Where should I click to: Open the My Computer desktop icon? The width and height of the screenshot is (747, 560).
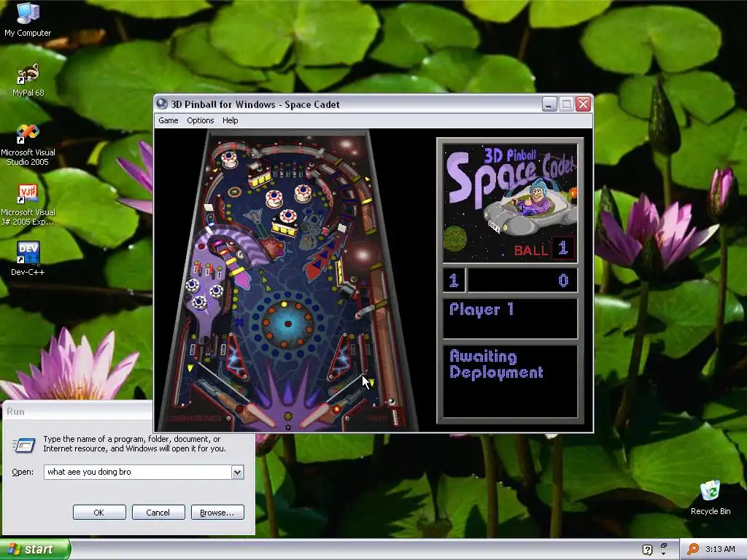tap(28, 19)
